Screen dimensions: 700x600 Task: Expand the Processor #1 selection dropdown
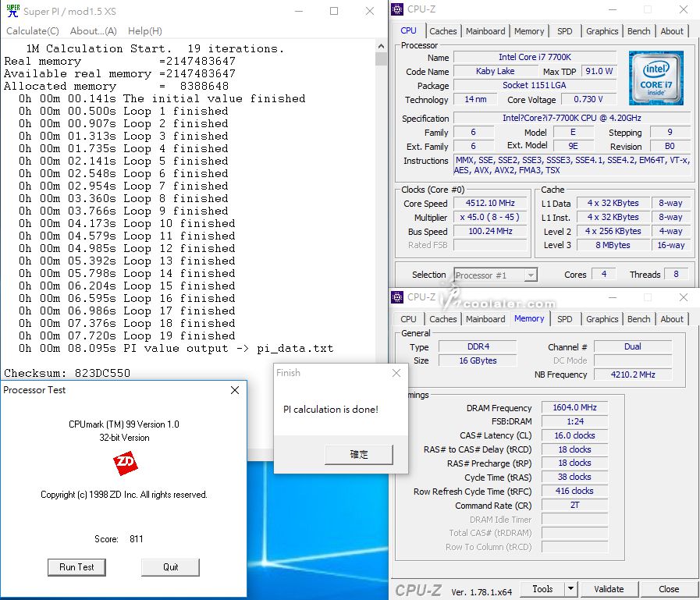(x=531, y=275)
